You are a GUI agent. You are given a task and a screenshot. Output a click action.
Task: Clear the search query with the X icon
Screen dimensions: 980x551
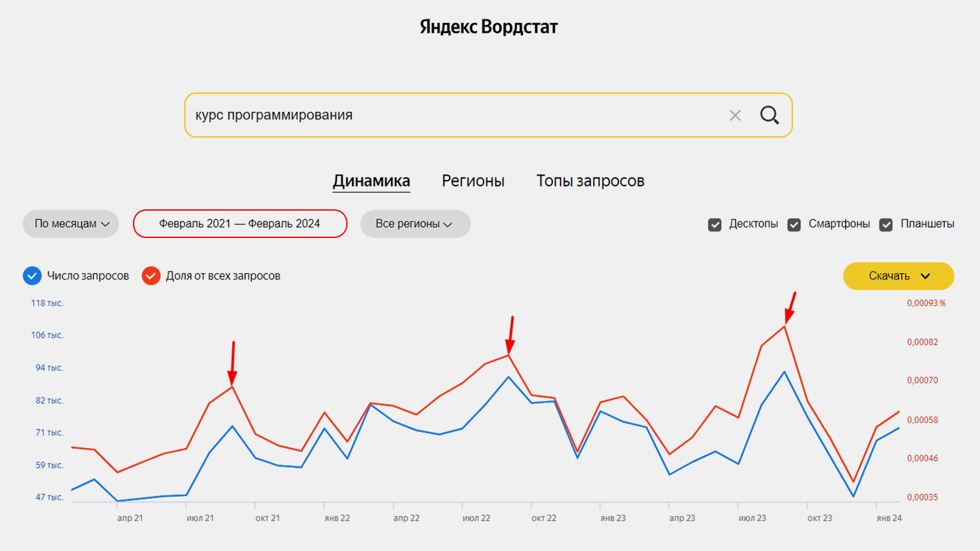pyautogui.click(x=735, y=115)
